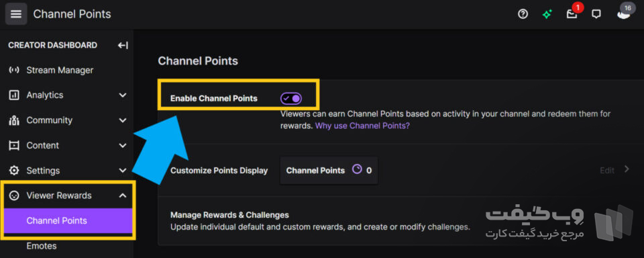The image size is (644, 258).
Task: Click the CREATOR DASHBOARD label
Action: pos(52,45)
